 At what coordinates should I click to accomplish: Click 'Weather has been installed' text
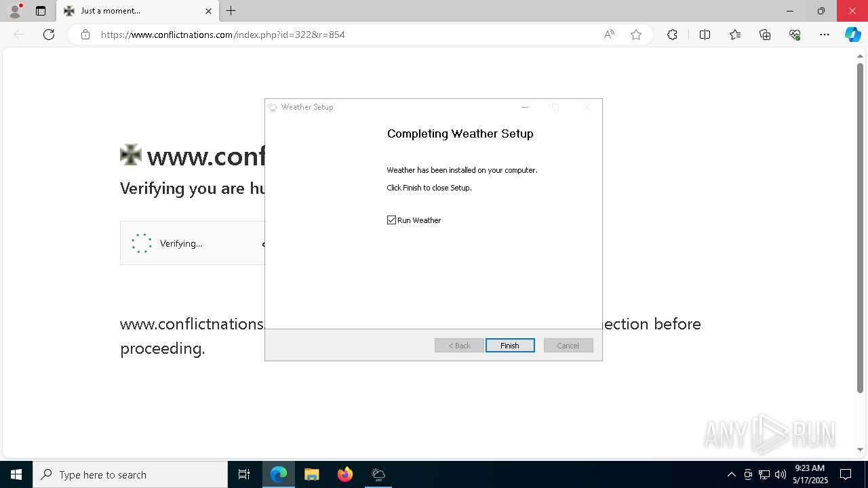tap(462, 170)
